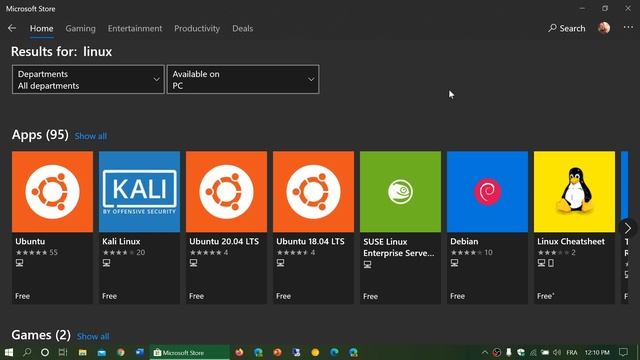Switch to the Home tab
Image resolution: width=640 pixels, height=360 pixels.
tap(41, 29)
